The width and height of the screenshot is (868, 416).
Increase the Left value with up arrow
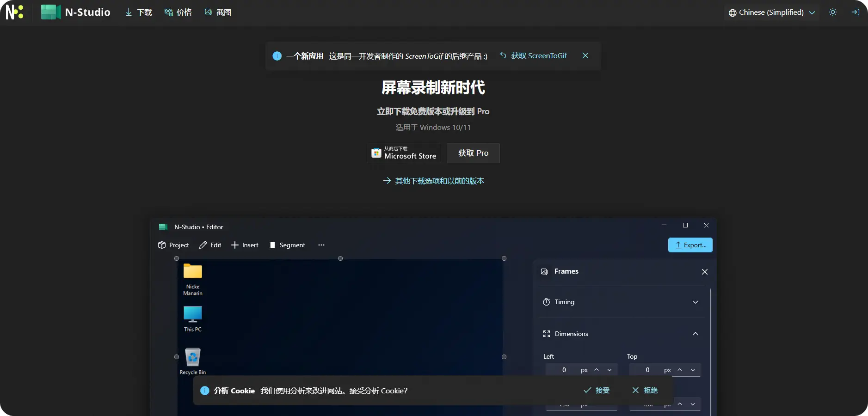coord(597,370)
